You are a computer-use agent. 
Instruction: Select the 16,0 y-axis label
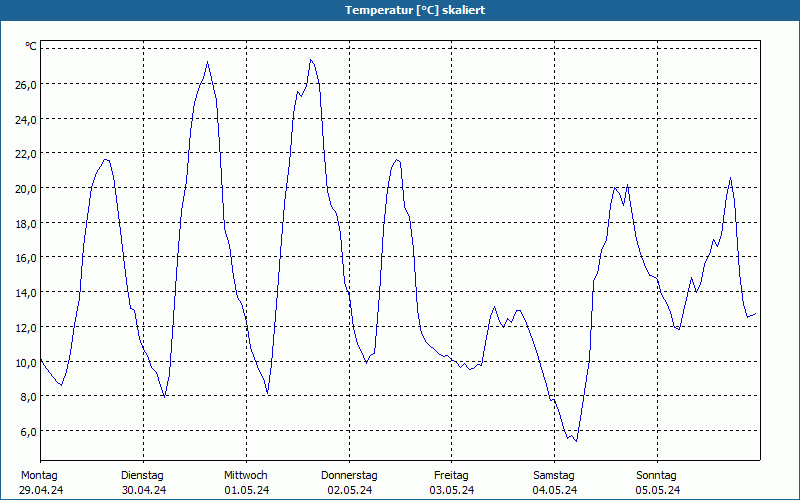pyautogui.click(x=26, y=258)
